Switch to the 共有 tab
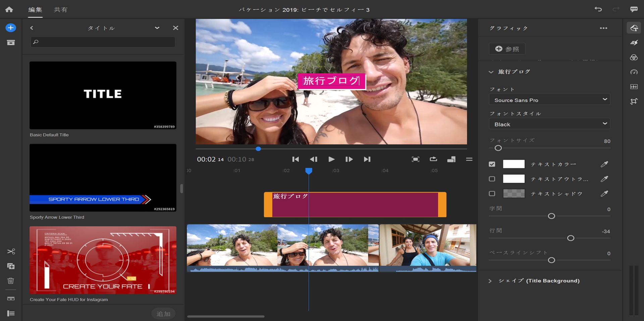 60,10
